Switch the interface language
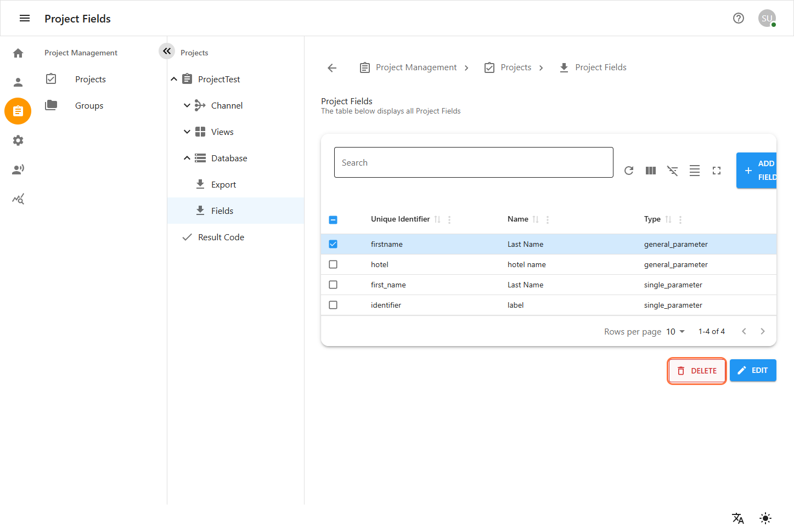 [738, 518]
